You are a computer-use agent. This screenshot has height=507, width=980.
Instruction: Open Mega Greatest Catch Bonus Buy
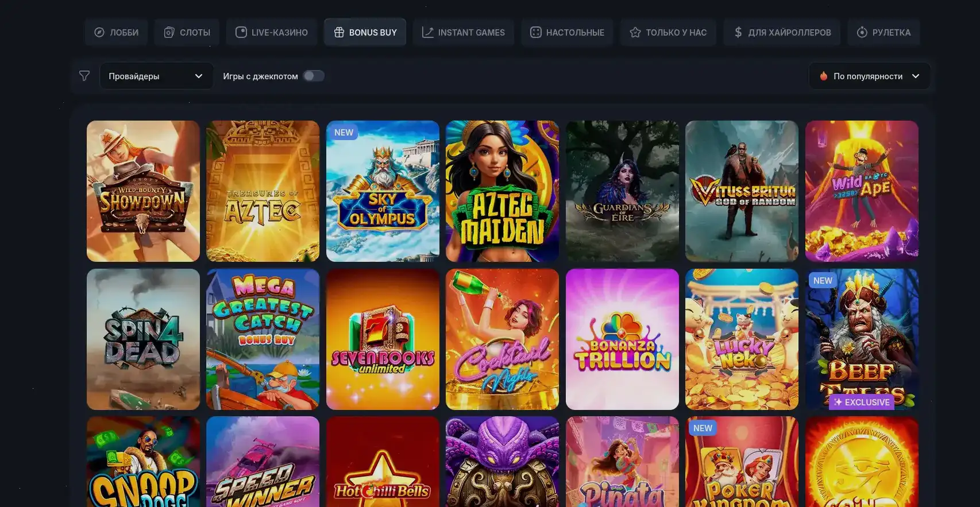tap(263, 339)
